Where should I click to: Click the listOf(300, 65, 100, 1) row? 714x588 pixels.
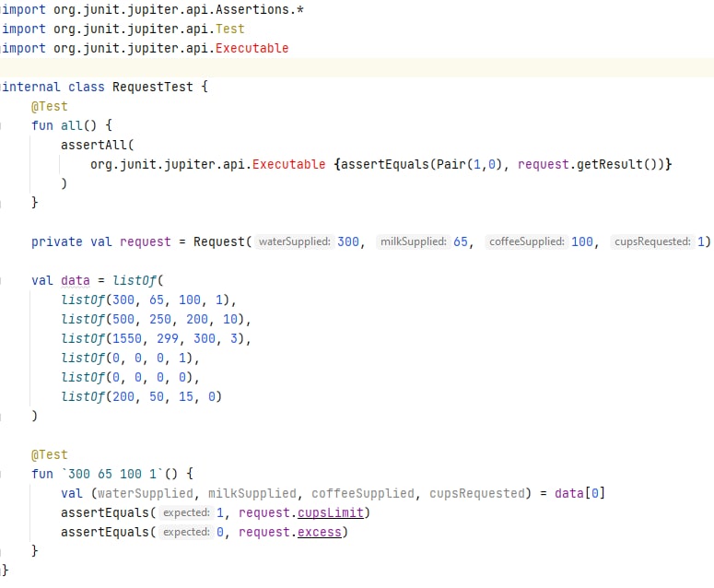pyautogui.click(x=148, y=300)
